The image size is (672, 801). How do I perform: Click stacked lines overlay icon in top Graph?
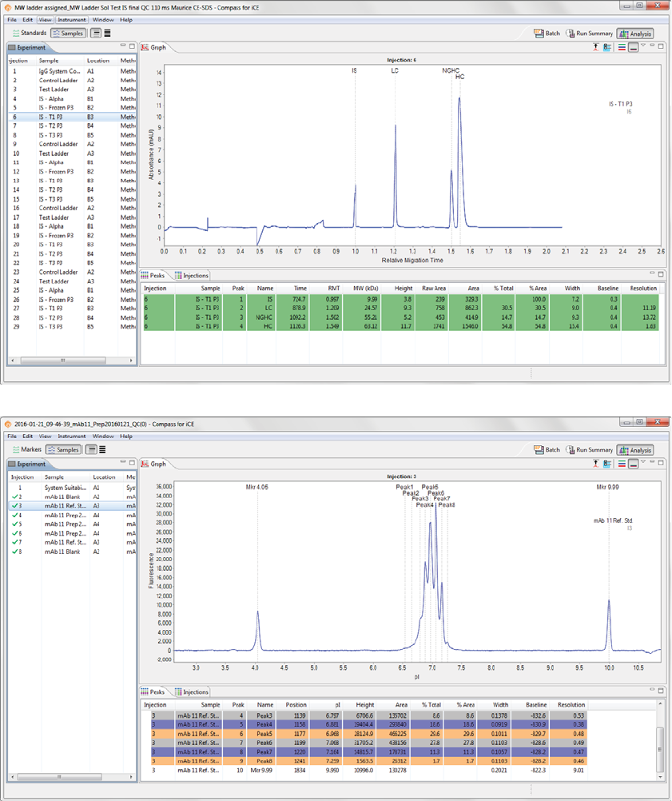622,47
